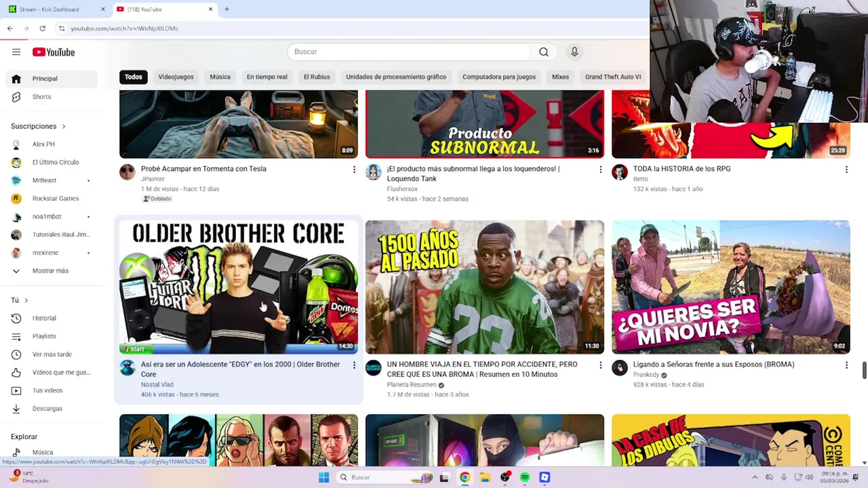
Task: Open File Explorer from the taskbar
Action: (485, 477)
